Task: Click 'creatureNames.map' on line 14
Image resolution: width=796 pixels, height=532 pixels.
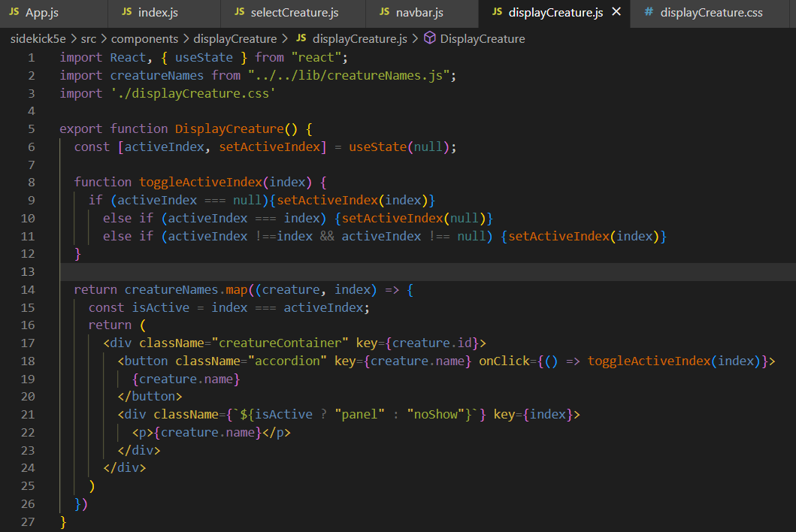Action: point(186,290)
